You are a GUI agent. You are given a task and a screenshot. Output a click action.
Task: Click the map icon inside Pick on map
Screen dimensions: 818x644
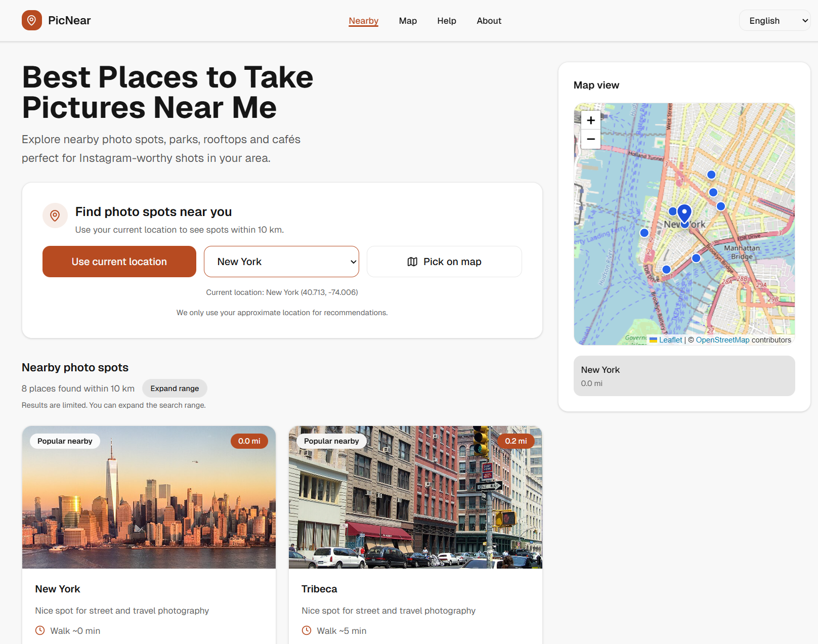tap(411, 262)
